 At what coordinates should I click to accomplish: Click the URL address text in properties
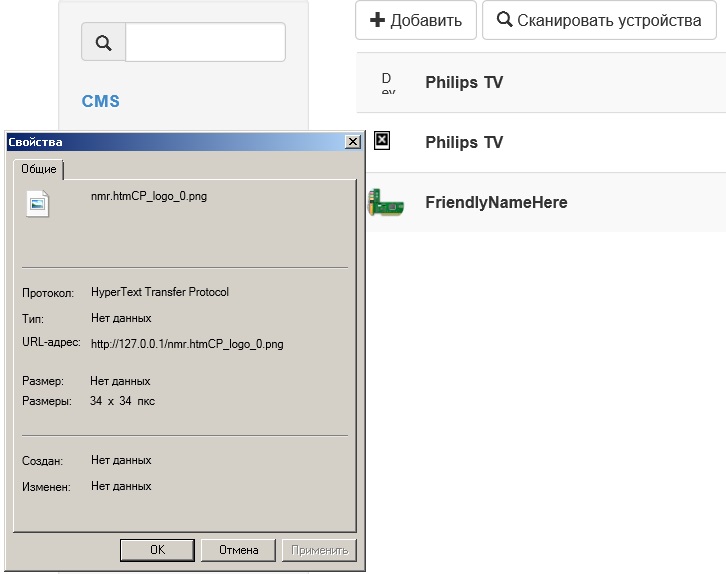[187, 344]
